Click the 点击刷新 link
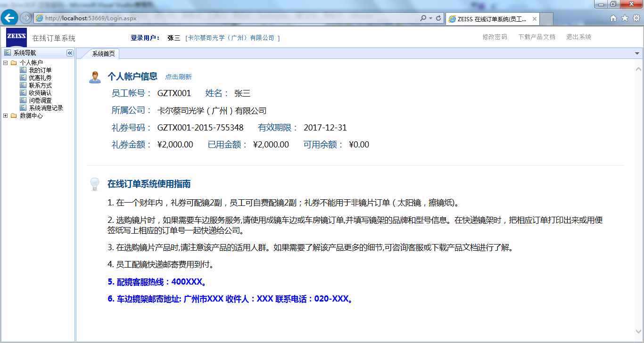The height and width of the screenshot is (343, 644). tap(178, 77)
